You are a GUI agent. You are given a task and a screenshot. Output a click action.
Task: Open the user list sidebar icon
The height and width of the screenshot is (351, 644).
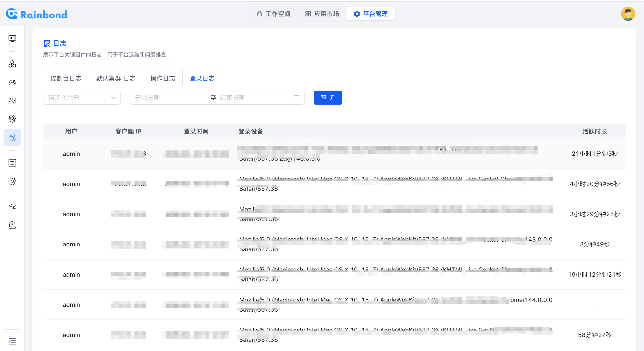click(x=12, y=100)
